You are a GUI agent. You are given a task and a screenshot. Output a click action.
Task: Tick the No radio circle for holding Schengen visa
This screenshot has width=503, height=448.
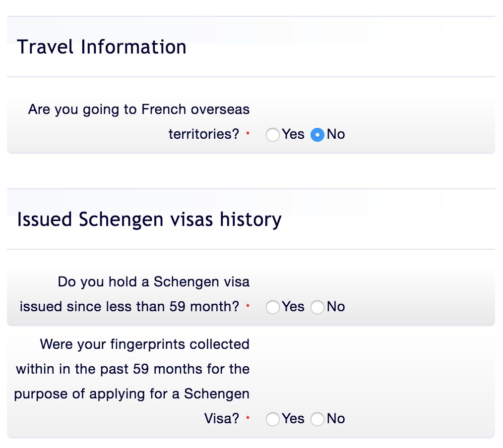(x=317, y=307)
